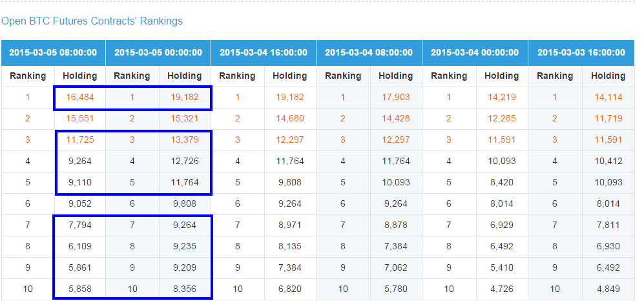Image resolution: width=644 pixels, height=301 pixels.
Task: Click the holding value 14,680
Action: (290, 119)
